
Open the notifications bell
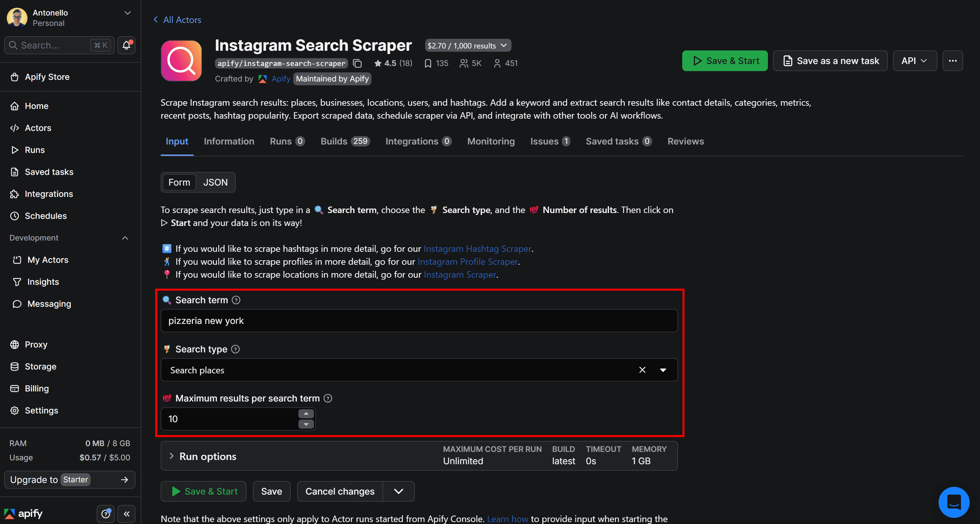pyautogui.click(x=126, y=45)
